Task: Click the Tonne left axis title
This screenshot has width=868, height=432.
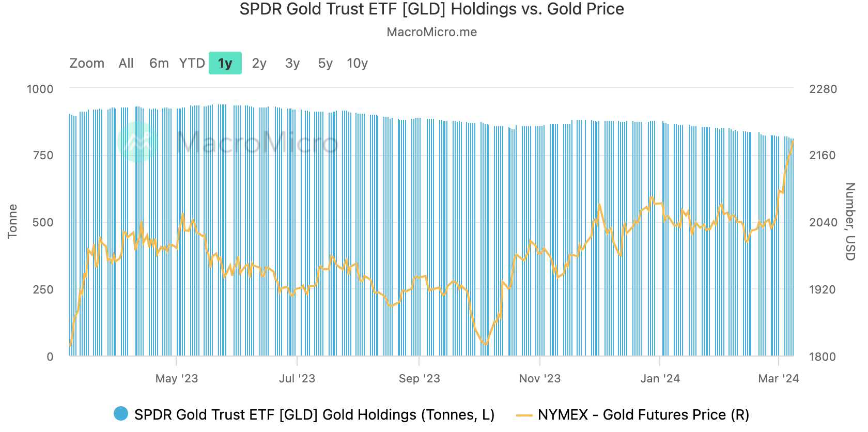Action: 12,221
